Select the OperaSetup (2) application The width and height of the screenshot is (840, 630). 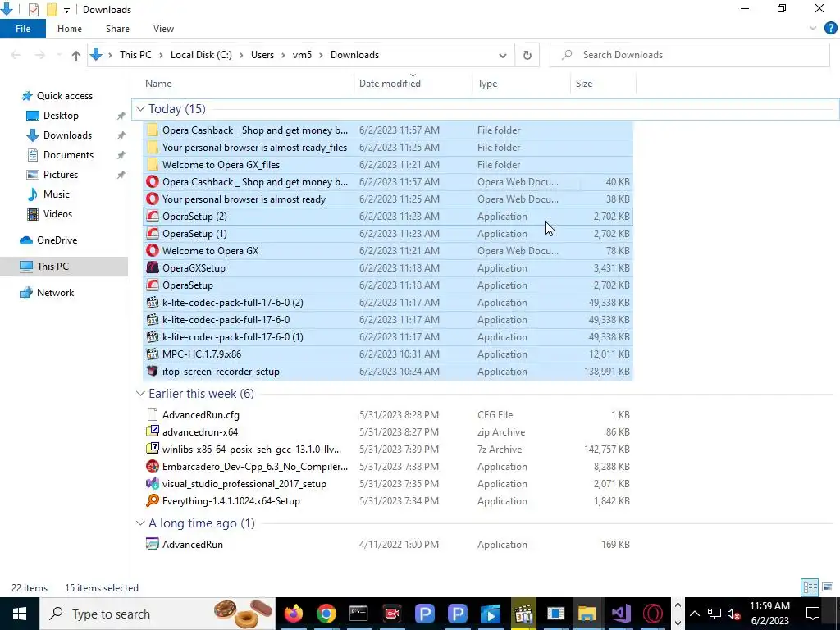(x=388, y=217)
